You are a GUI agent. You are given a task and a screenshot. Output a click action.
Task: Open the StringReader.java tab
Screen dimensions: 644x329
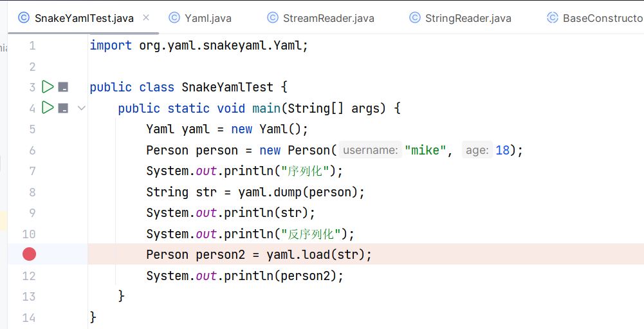point(461,18)
